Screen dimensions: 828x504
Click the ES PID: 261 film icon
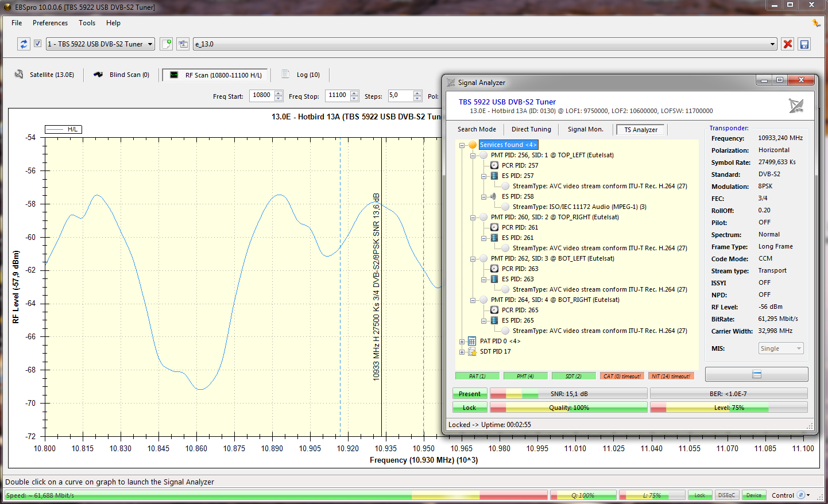tap(494, 238)
